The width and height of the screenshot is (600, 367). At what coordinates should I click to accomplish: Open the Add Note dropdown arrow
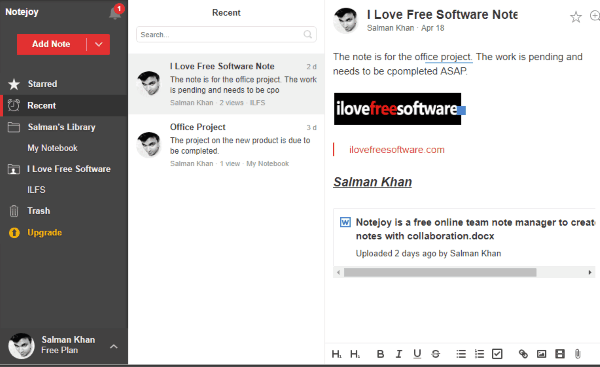pyautogui.click(x=99, y=44)
